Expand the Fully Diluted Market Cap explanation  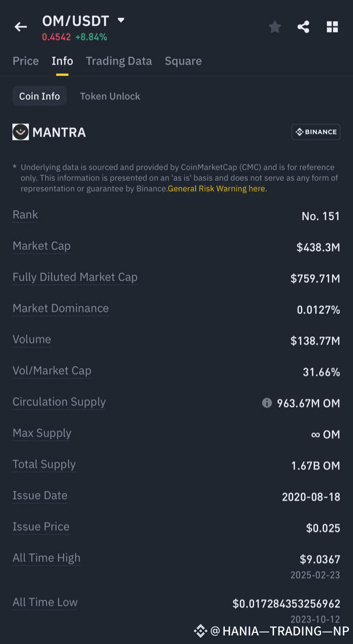point(74,277)
